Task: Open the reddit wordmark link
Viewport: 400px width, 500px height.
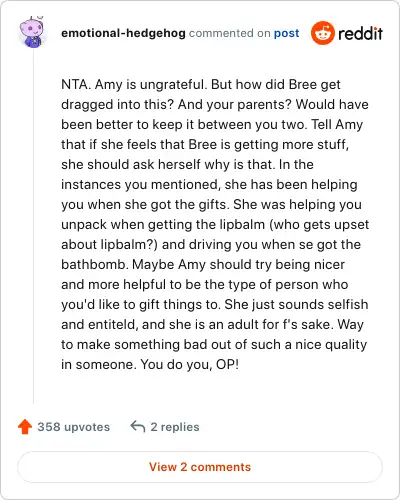Action: point(360,33)
